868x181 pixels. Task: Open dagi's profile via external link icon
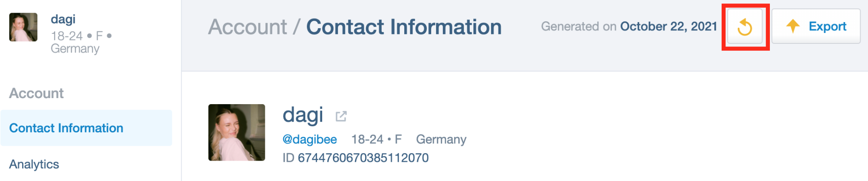pos(341,116)
